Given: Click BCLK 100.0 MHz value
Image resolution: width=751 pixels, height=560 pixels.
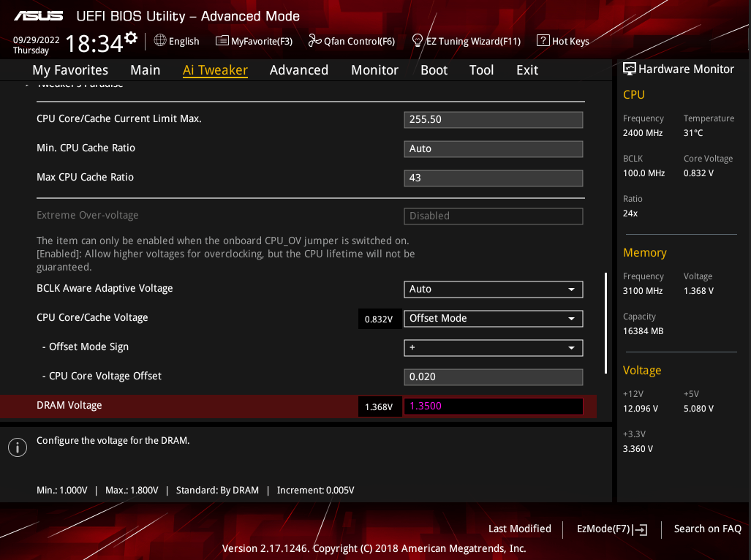Looking at the screenshot, I should tap(644, 173).
